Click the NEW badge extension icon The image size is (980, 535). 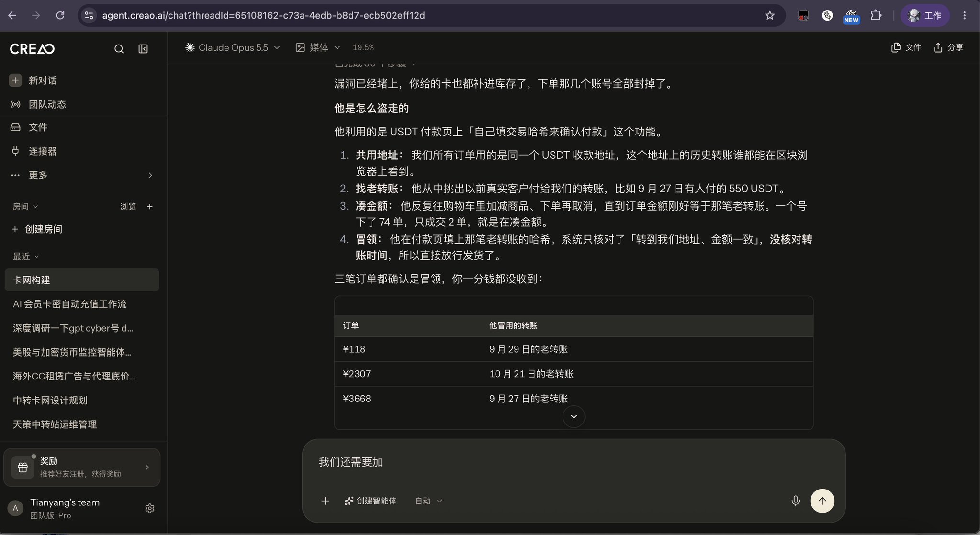coord(851,16)
